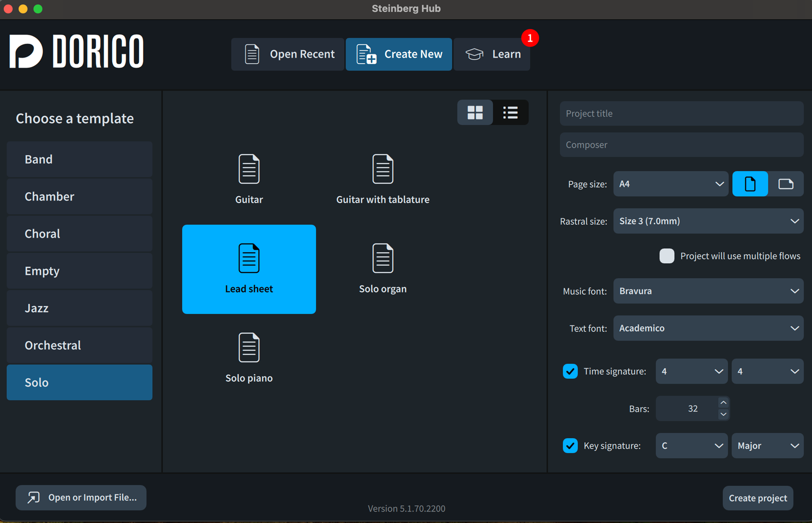Click the Project title field
812x523 pixels.
pyautogui.click(x=681, y=113)
